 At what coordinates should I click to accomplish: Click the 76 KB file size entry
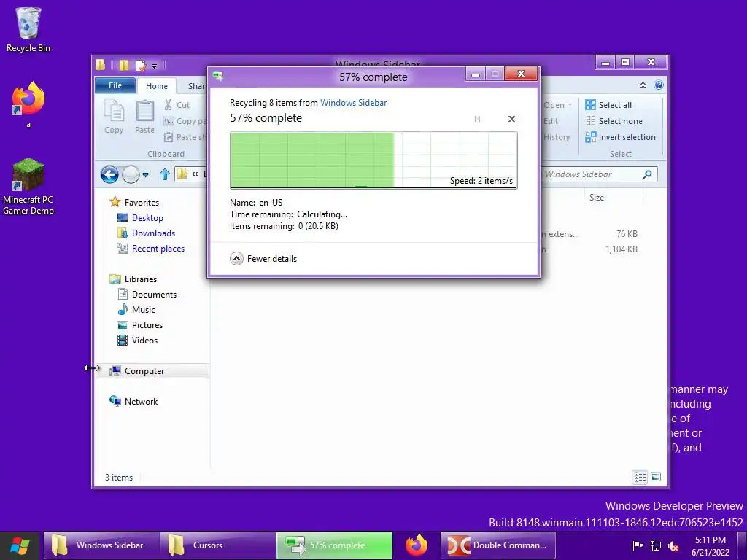tap(627, 234)
